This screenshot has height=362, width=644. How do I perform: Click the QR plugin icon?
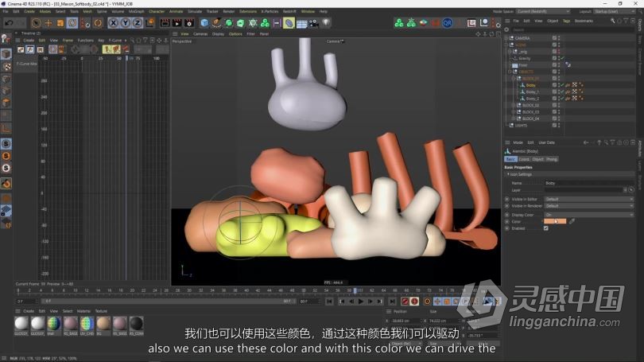pyautogui.click(x=448, y=23)
